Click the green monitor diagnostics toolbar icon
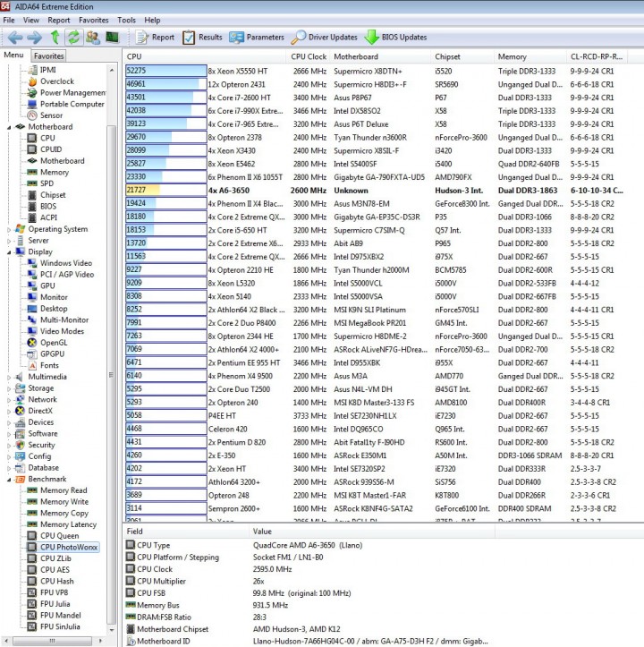Screen dimensions: 644x647 [112, 38]
